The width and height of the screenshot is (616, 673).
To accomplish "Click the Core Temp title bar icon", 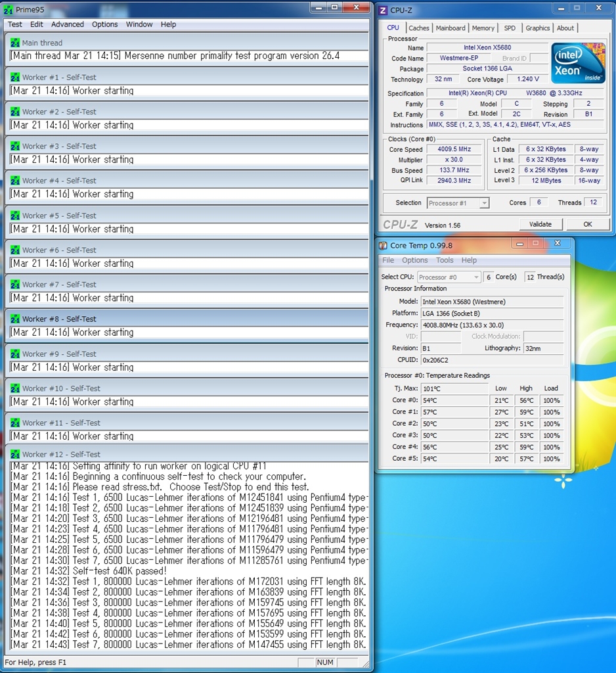I will coord(383,246).
